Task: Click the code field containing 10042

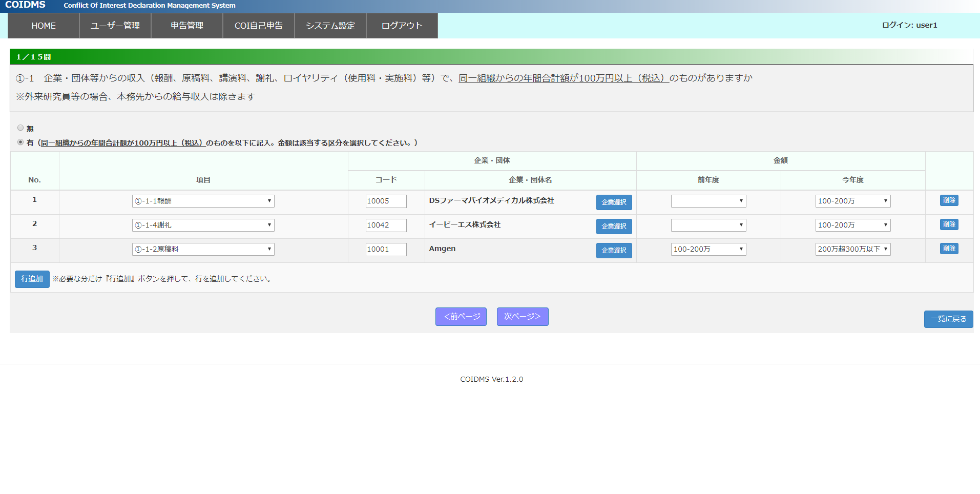Action: [386, 225]
